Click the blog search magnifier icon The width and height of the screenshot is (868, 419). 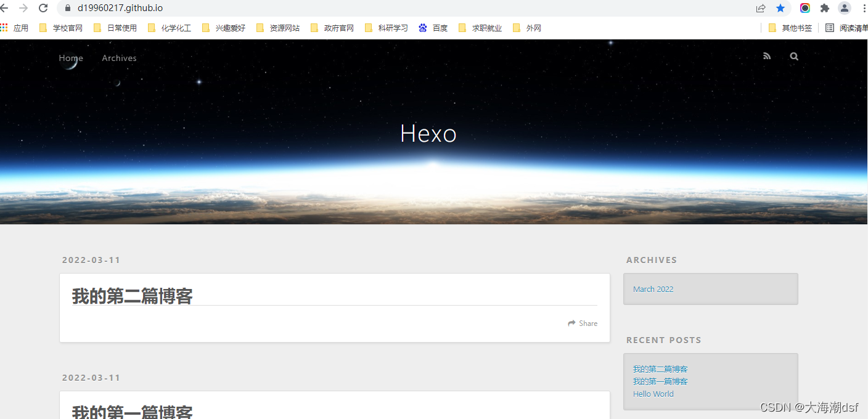(794, 56)
